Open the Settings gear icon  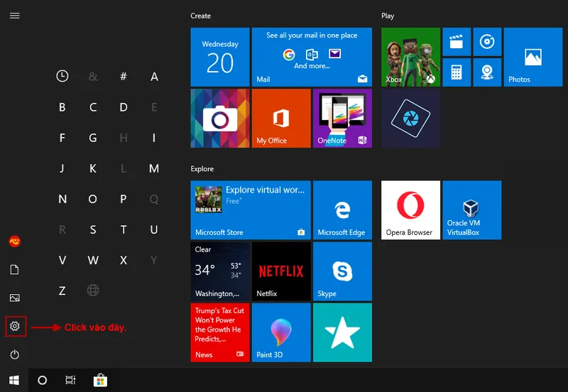pos(15,327)
